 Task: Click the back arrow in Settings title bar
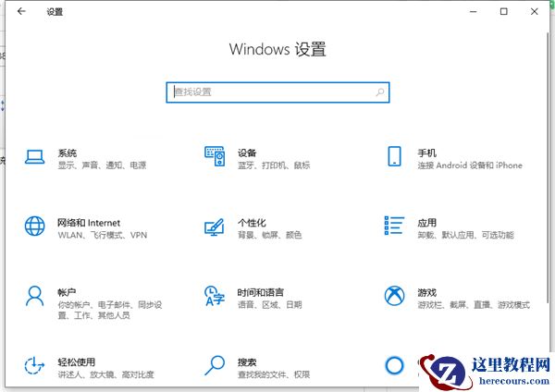(x=21, y=11)
